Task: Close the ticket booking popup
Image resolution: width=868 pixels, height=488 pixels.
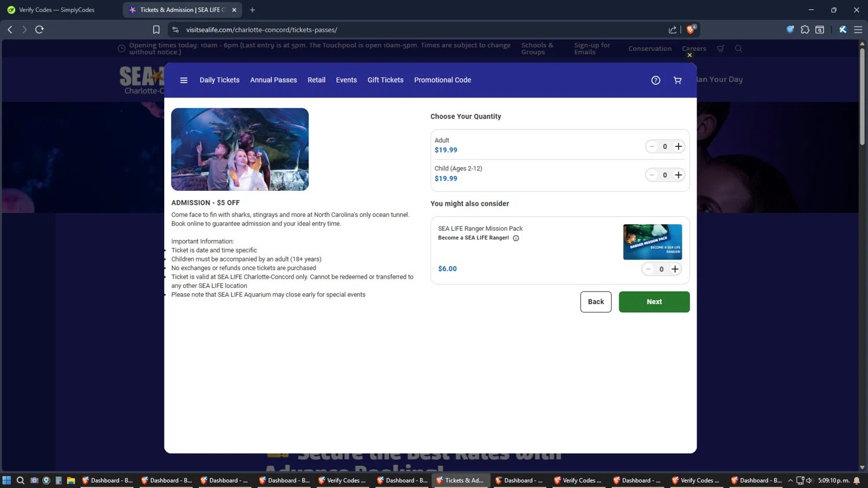Action: click(x=689, y=55)
